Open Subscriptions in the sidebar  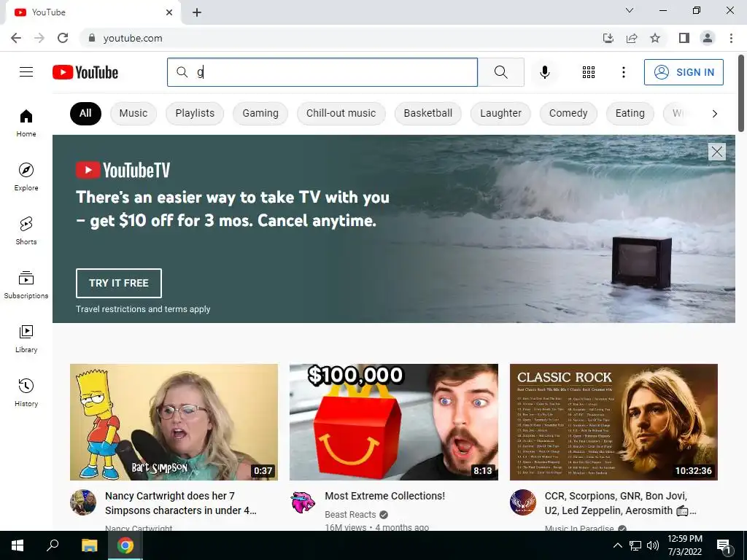pos(26,285)
